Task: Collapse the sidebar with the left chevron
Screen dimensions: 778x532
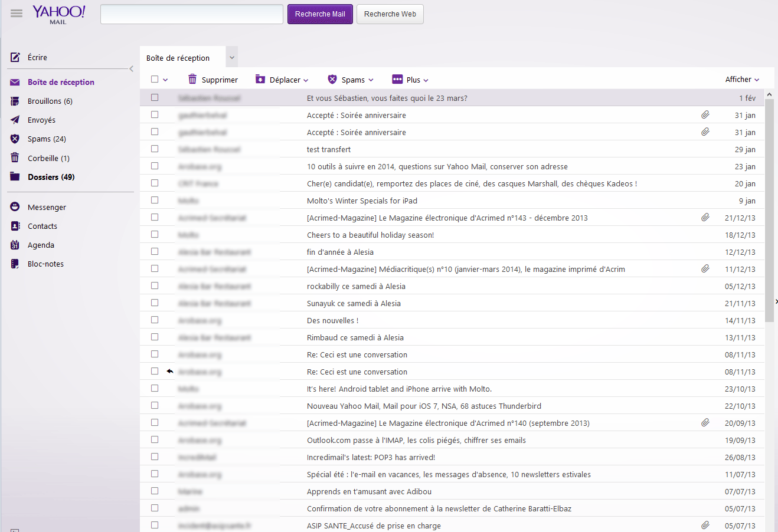Action: coord(131,69)
